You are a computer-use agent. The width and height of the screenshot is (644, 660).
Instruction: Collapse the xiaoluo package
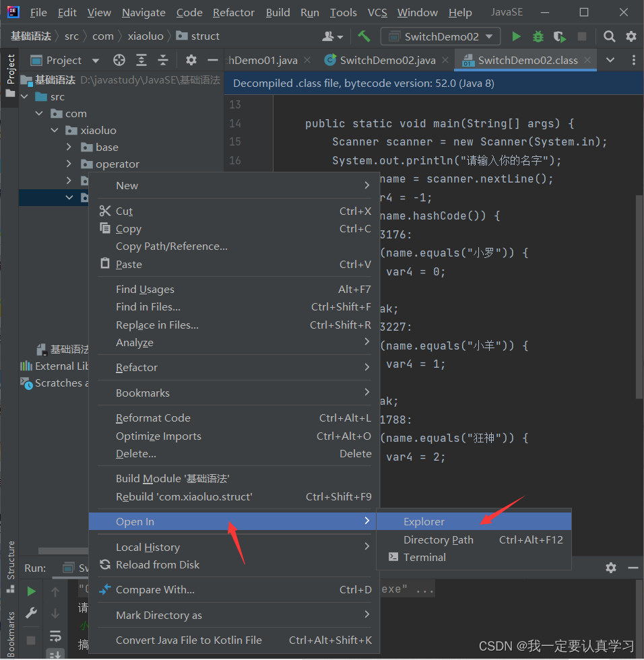(55, 131)
